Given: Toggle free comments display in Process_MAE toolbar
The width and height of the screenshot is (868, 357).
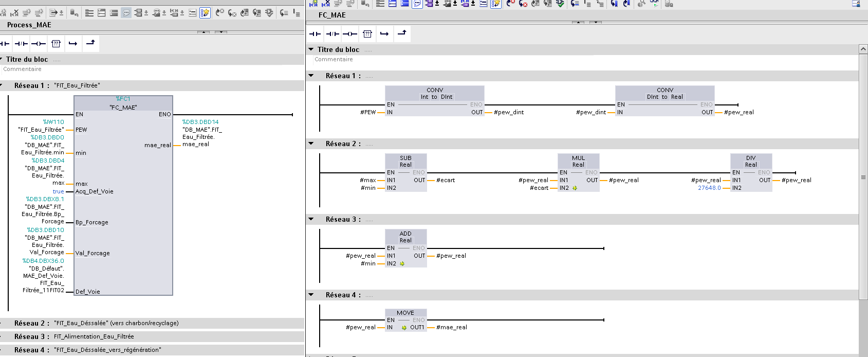Looking at the screenshot, I should (x=126, y=13).
